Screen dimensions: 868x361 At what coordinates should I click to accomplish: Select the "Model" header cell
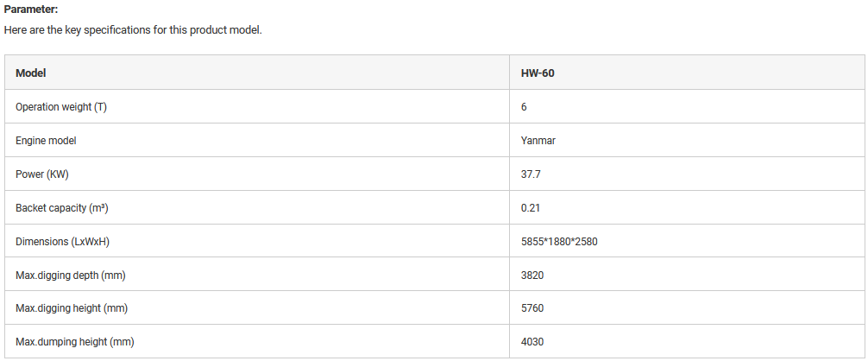31,73
